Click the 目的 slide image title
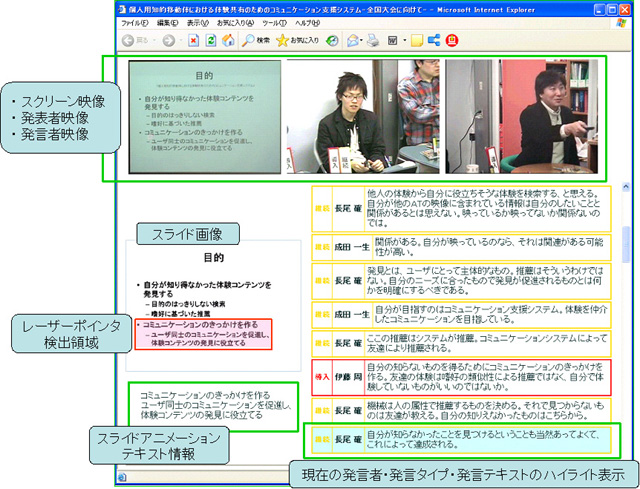 [x=213, y=258]
